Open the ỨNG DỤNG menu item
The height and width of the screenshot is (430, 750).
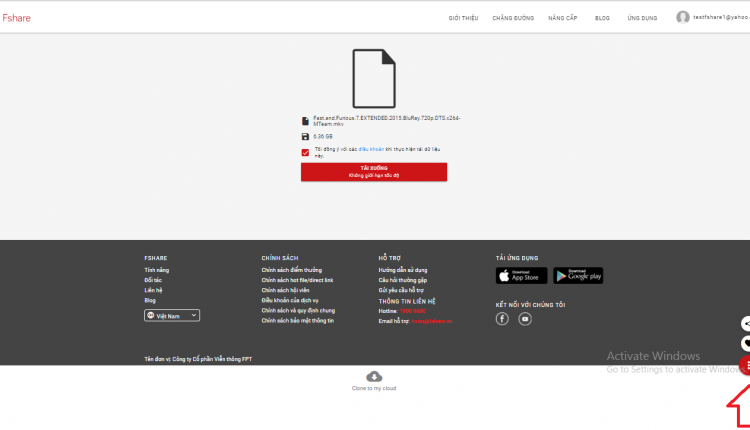point(642,18)
